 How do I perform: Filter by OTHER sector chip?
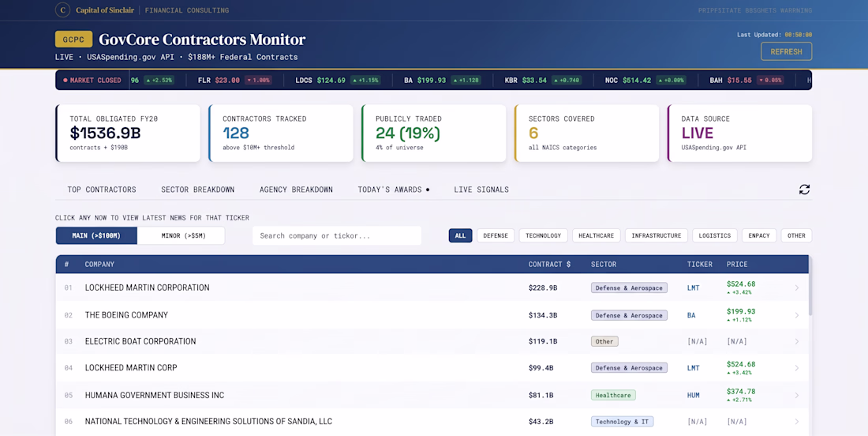coord(797,235)
